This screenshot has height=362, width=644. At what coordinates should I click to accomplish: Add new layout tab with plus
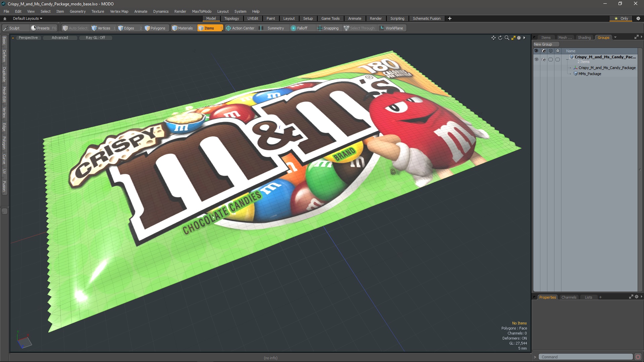coord(450,18)
